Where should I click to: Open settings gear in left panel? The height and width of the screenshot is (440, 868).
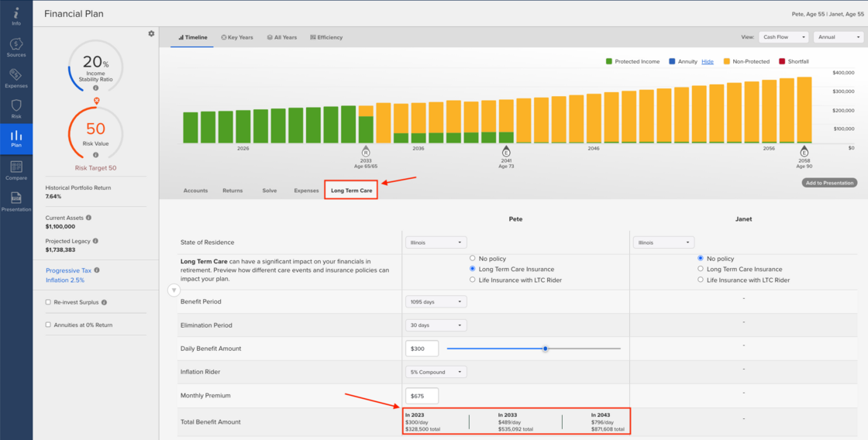tap(151, 34)
